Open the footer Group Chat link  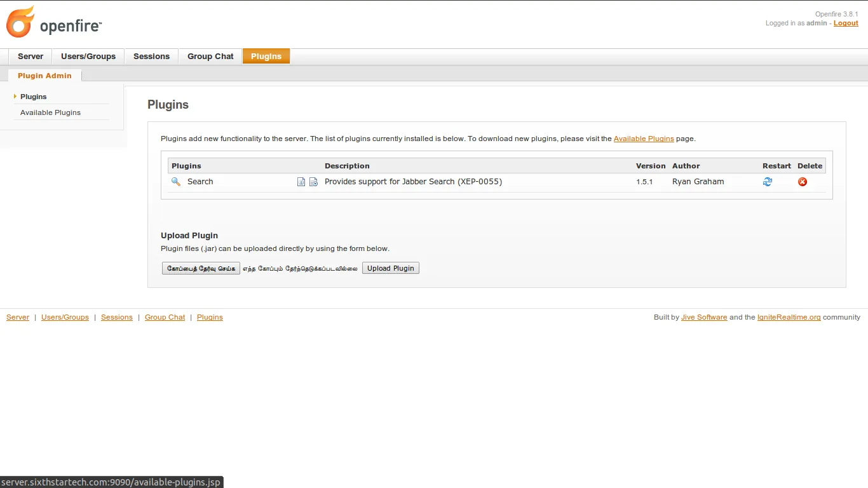pos(165,317)
